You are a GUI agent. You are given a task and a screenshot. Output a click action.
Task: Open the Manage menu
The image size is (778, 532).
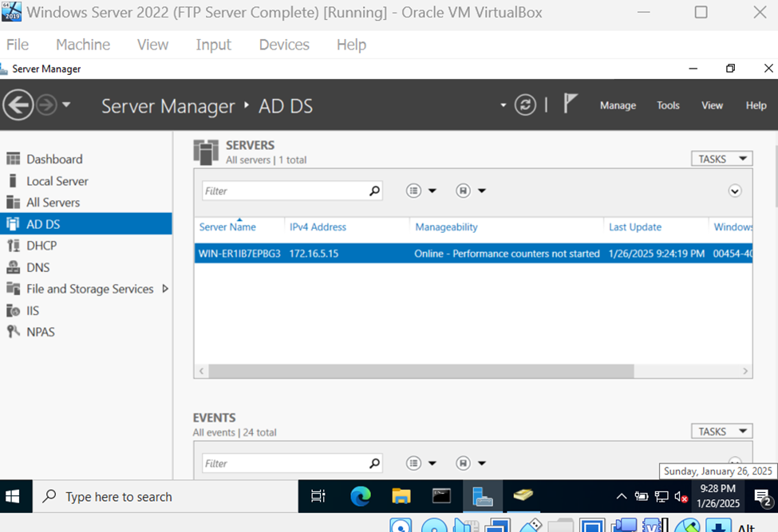618,105
